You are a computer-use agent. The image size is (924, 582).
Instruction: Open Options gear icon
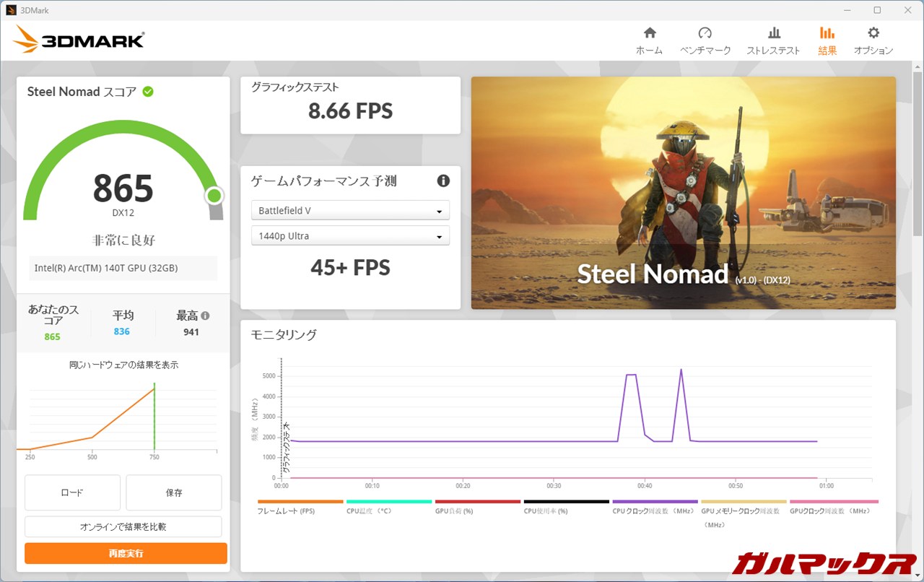pyautogui.click(x=873, y=33)
